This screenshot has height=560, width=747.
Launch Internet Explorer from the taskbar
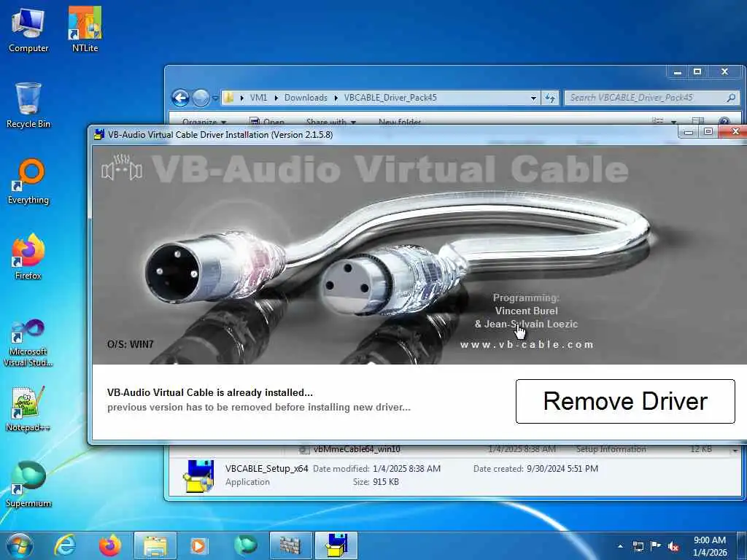[64, 545]
